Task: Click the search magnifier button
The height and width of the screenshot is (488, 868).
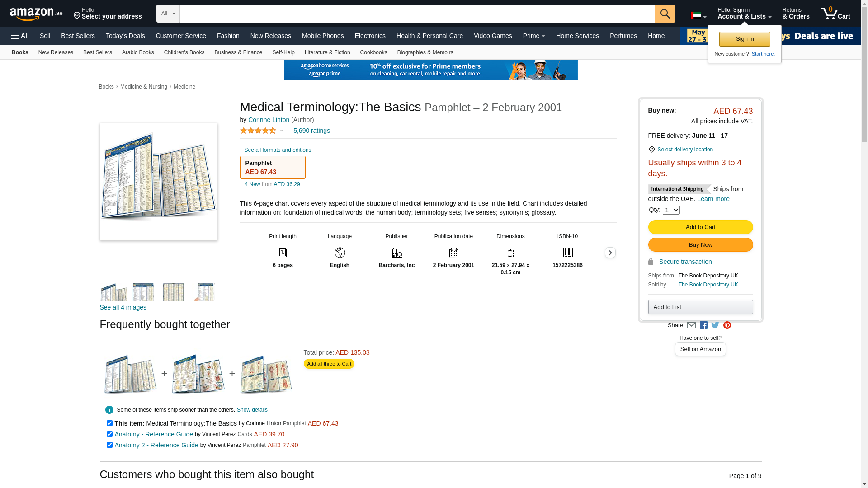Action: (x=665, y=14)
